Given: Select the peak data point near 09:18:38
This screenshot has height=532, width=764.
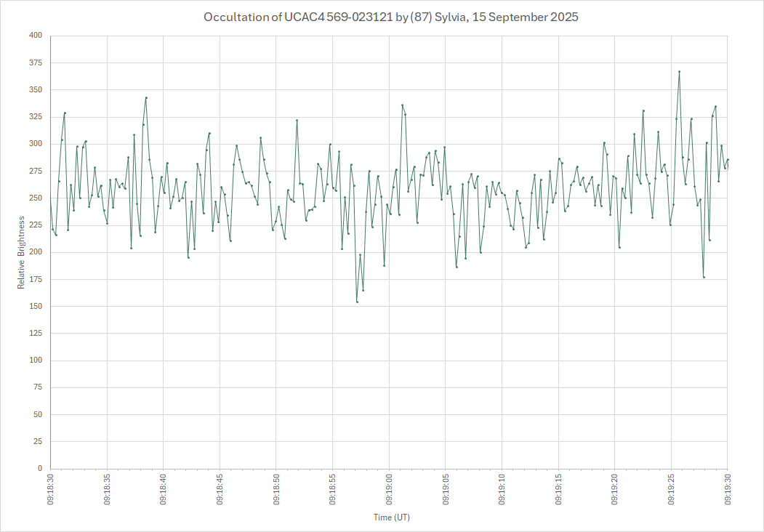Looking at the screenshot, I should tap(146, 97).
